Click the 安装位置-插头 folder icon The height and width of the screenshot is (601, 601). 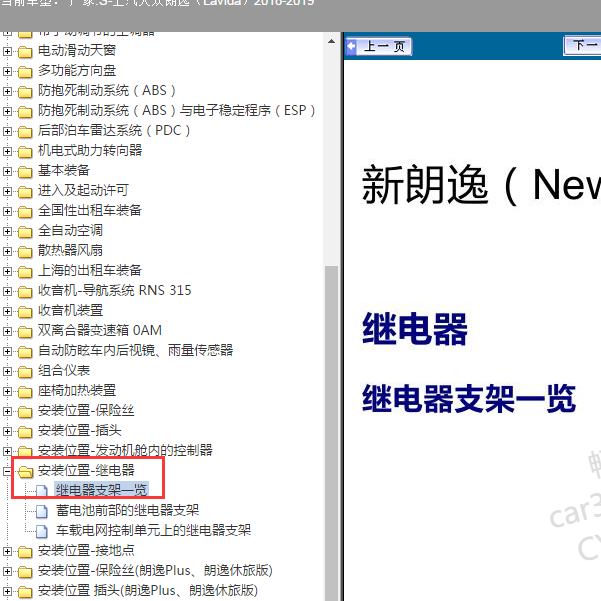[x=25, y=432]
